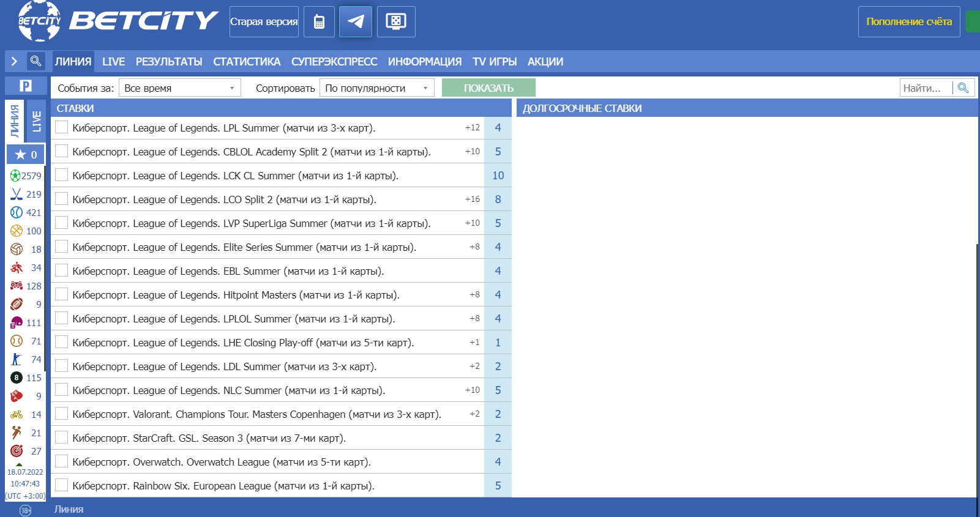
Task: Enable the Overwatch League checkbox
Action: tap(61, 461)
